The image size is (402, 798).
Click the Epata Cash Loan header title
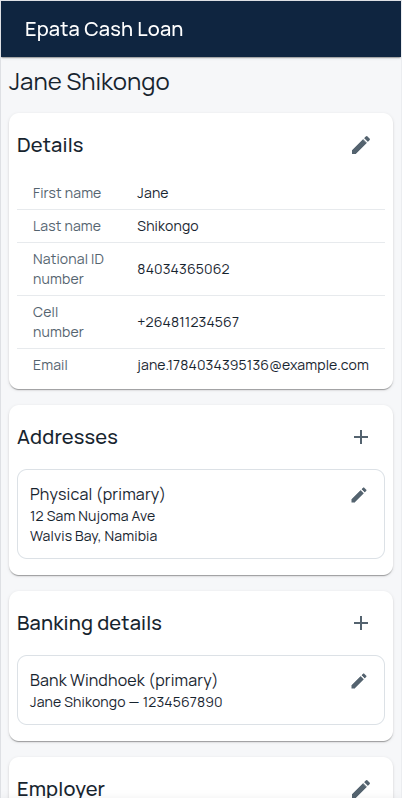104,29
